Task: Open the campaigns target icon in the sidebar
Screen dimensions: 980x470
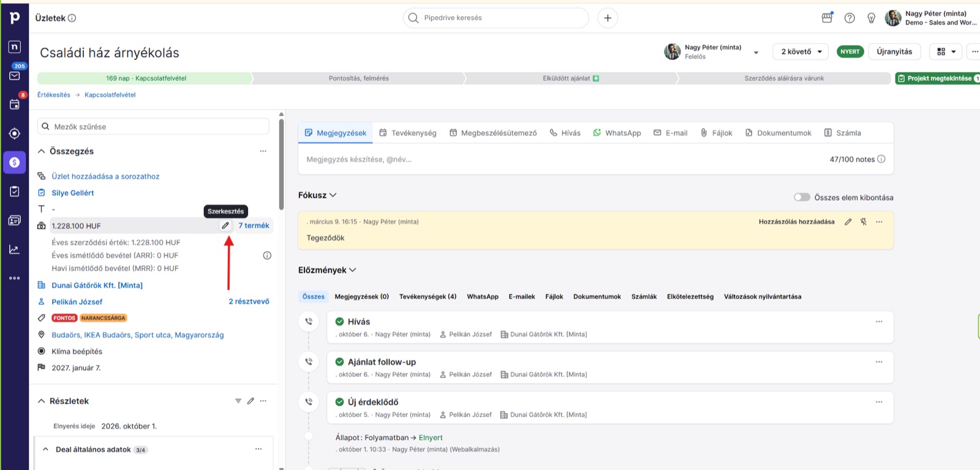Action: click(x=15, y=133)
